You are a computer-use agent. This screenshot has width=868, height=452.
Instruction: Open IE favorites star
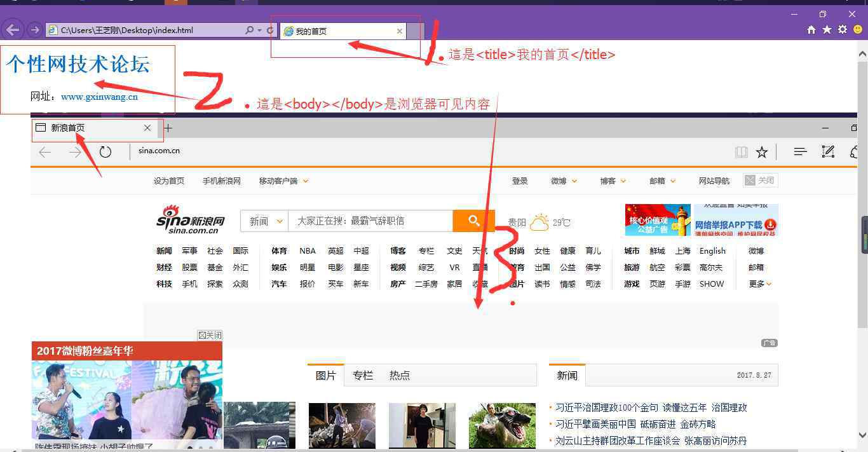tap(827, 29)
